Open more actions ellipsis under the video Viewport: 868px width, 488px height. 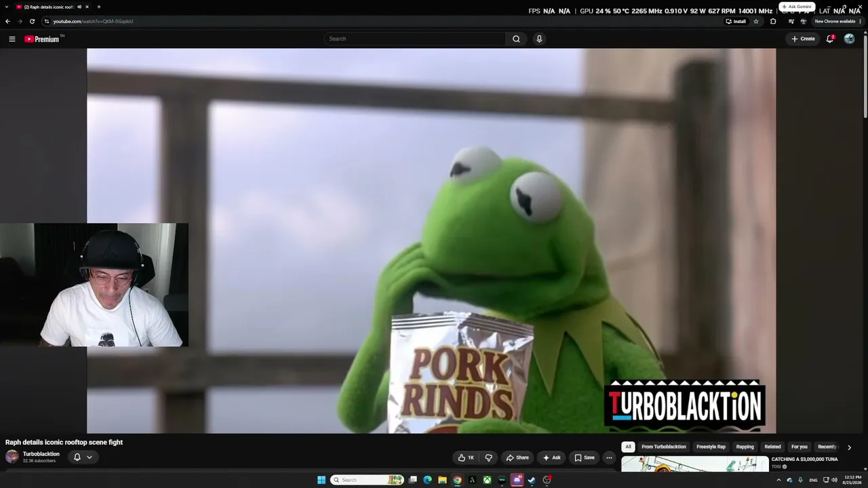point(609,457)
